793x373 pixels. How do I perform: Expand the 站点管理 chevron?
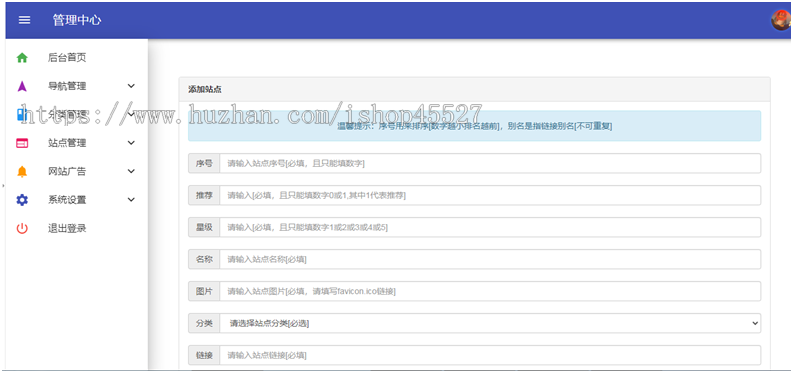click(131, 143)
